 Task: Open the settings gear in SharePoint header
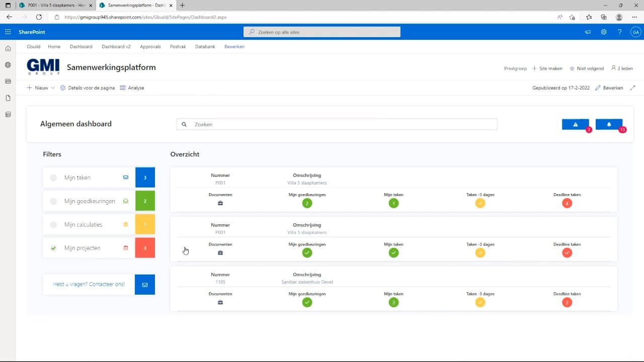click(604, 32)
